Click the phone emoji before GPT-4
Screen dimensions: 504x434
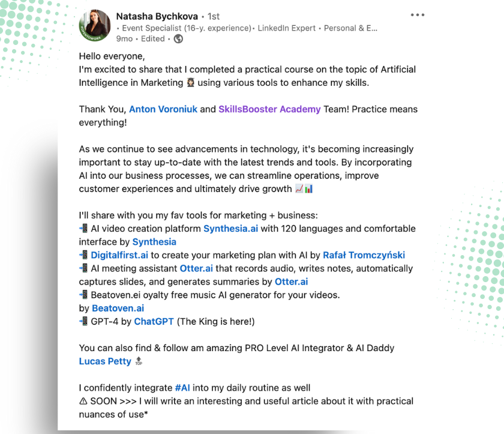[x=83, y=322]
